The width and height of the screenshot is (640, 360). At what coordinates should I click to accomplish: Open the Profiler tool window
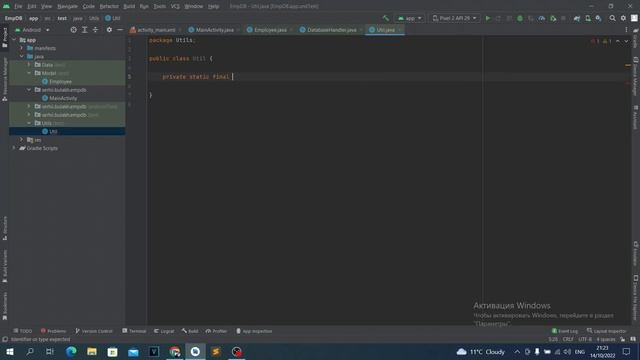pos(216,331)
